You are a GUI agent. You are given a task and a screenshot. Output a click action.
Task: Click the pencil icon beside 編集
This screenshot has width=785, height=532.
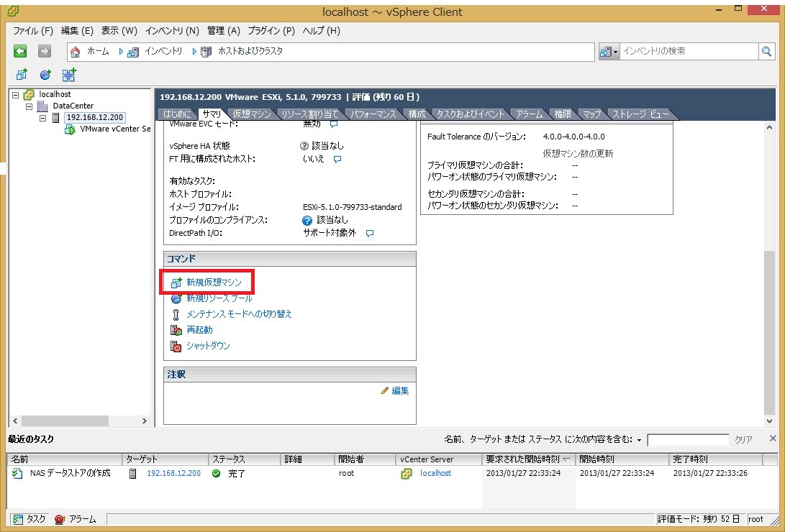(x=384, y=390)
